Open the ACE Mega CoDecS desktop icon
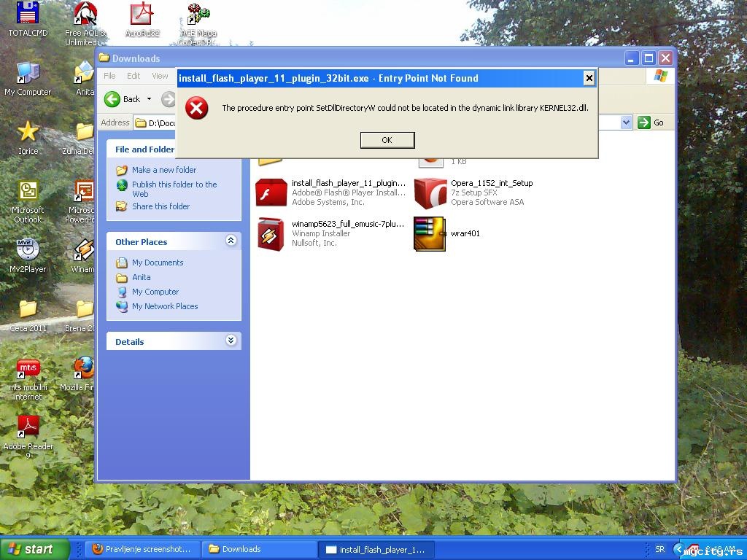 [198, 23]
